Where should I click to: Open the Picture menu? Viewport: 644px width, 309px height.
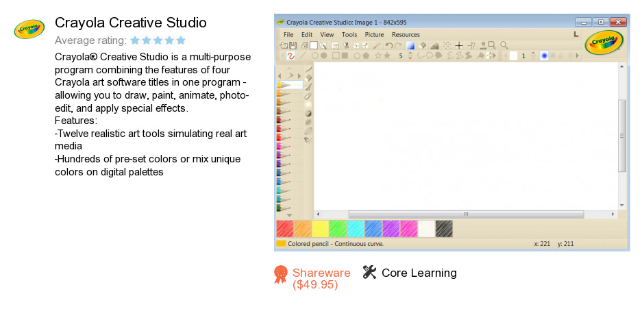click(374, 34)
